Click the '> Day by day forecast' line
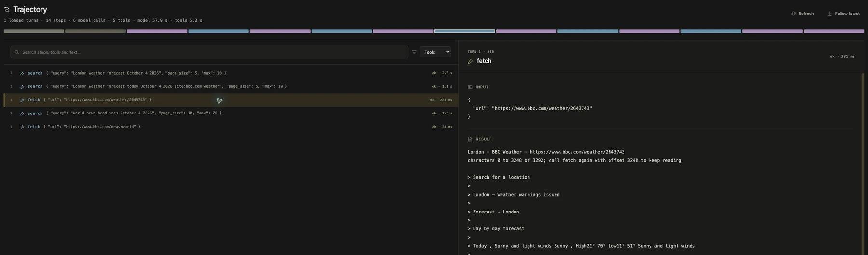Image resolution: width=868 pixels, height=255 pixels. click(x=496, y=229)
